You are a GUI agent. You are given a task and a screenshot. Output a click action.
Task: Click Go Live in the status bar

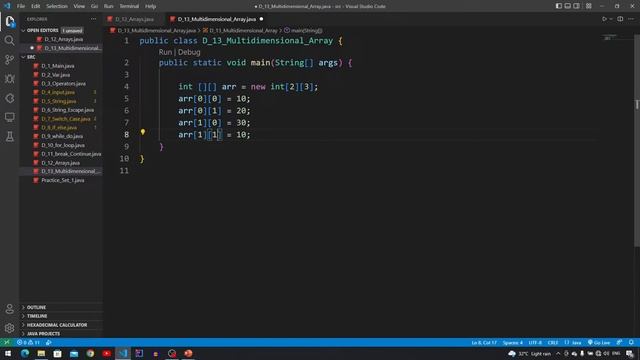598,342
